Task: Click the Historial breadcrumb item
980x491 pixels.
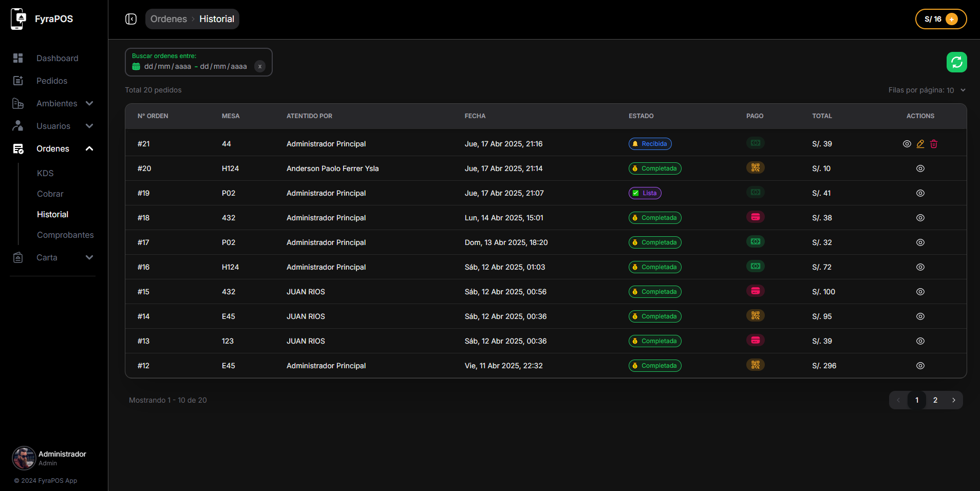Action: click(x=217, y=19)
